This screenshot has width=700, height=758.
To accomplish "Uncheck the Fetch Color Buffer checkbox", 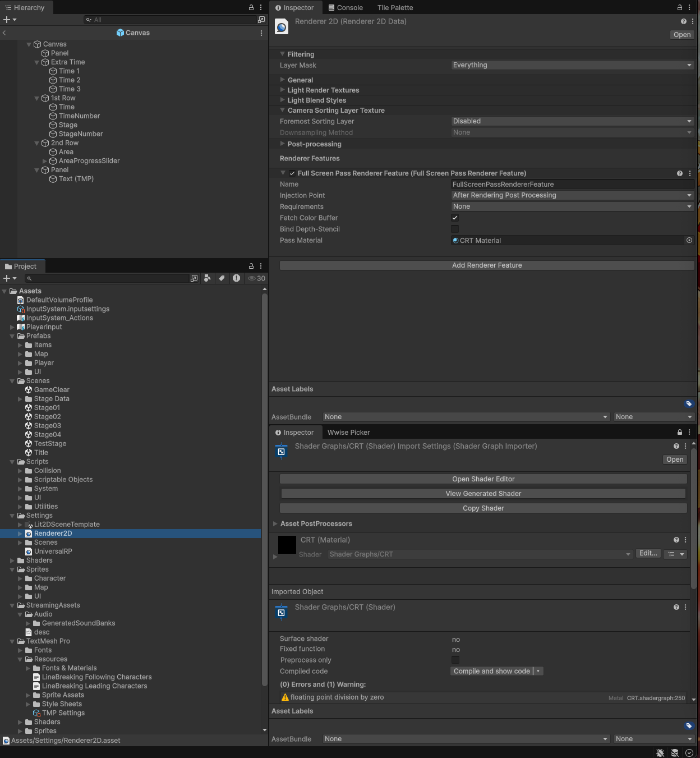I will click(x=455, y=218).
